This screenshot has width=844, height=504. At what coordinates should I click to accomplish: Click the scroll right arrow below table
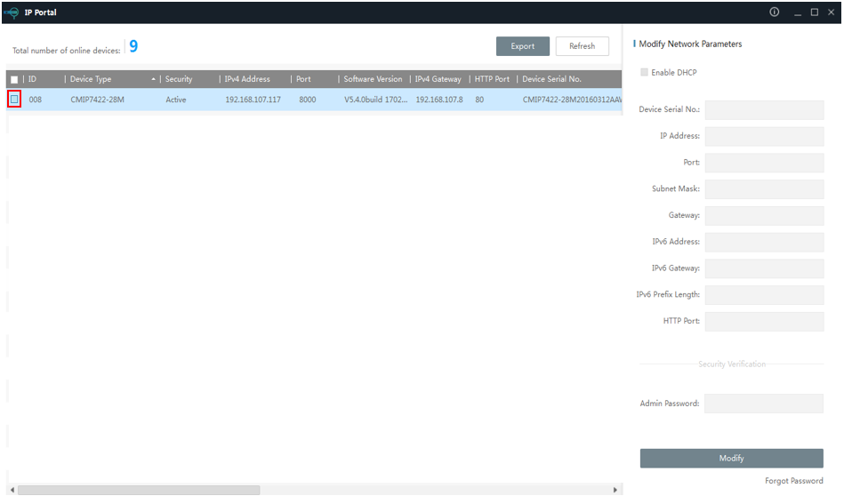[x=615, y=490]
